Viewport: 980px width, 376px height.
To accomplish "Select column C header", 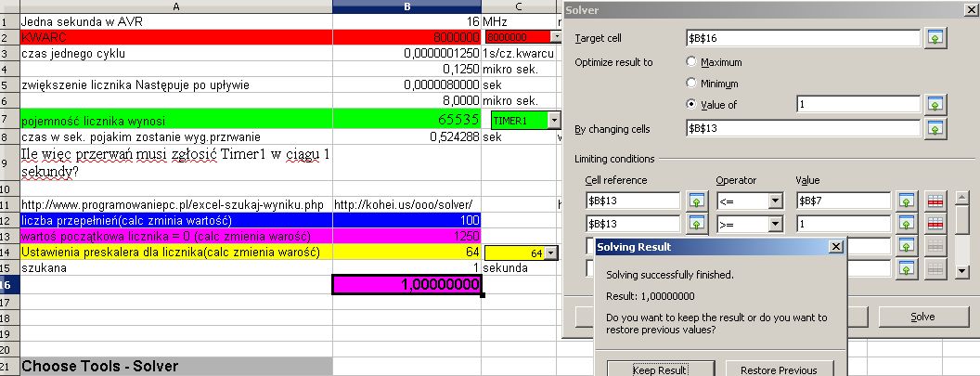I will tap(518, 6).
